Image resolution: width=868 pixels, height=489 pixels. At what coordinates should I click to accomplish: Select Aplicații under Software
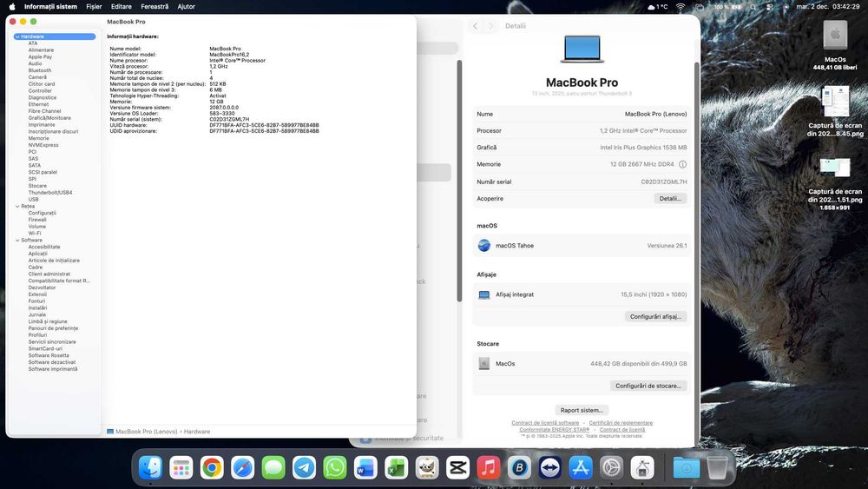click(x=37, y=254)
